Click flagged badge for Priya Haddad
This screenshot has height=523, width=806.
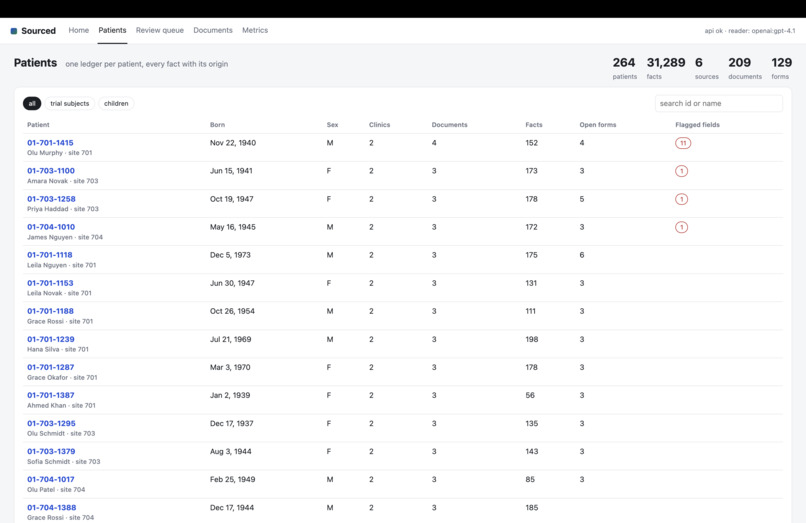point(681,199)
